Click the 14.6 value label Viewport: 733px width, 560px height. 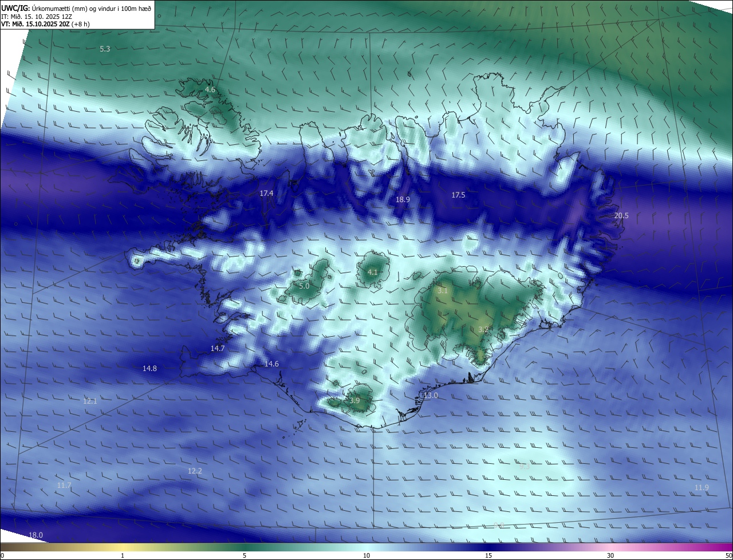271,364
